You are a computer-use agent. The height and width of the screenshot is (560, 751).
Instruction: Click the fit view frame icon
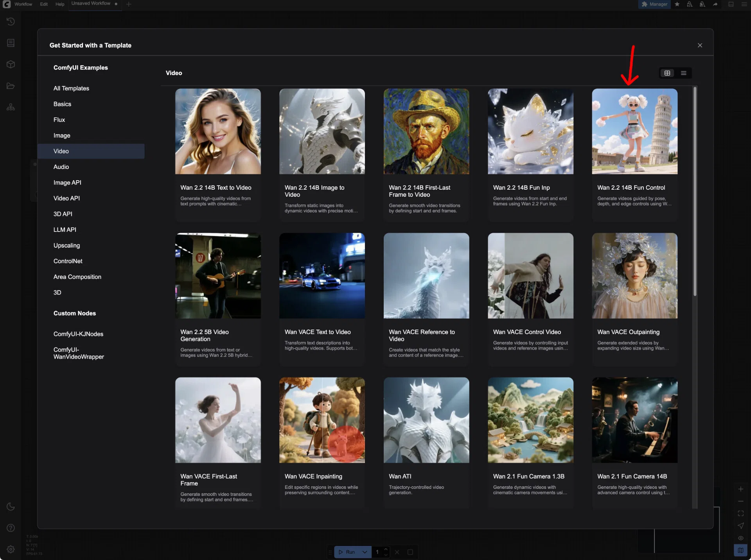click(741, 513)
